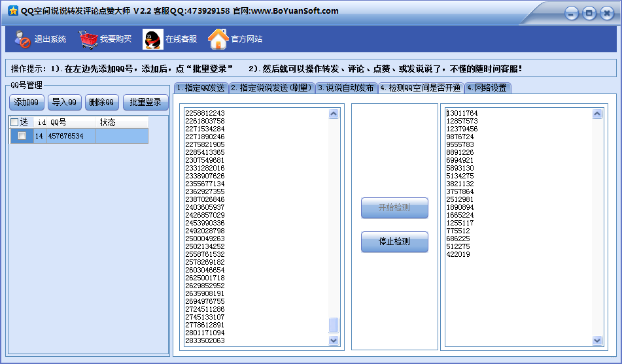Click the 批量登录 button
The height and width of the screenshot is (364, 622).
pos(146,103)
